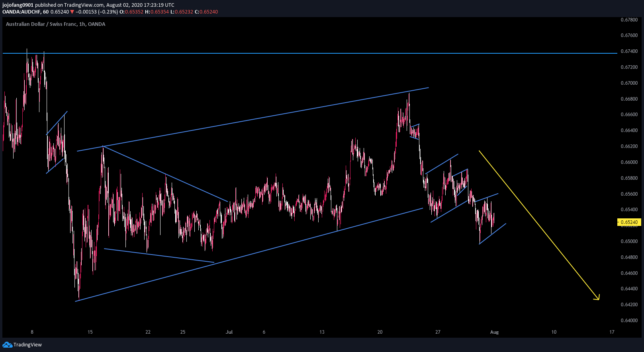Select the horizontal blue resistance line

coord(310,53)
